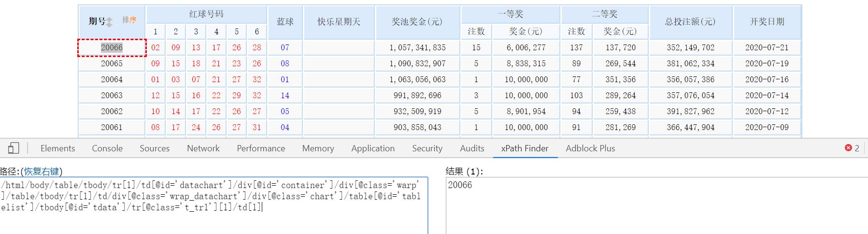Click prize pool value 1,057,341,835
Image resolution: width=868 pixels, height=234 pixels.
tap(417, 47)
